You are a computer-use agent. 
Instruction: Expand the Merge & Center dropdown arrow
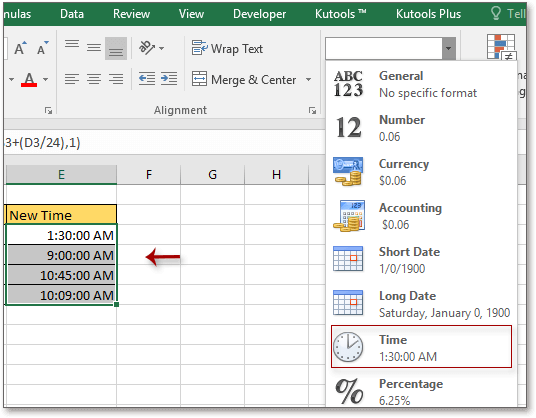308,80
